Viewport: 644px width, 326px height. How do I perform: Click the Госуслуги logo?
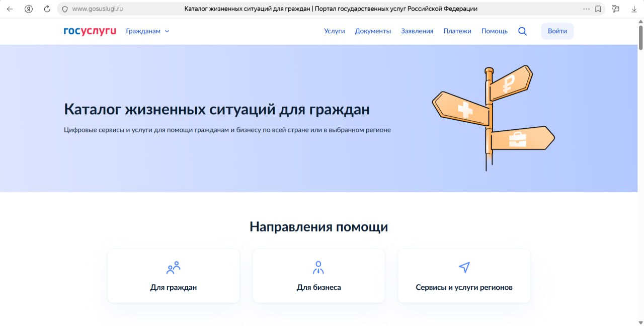90,31
